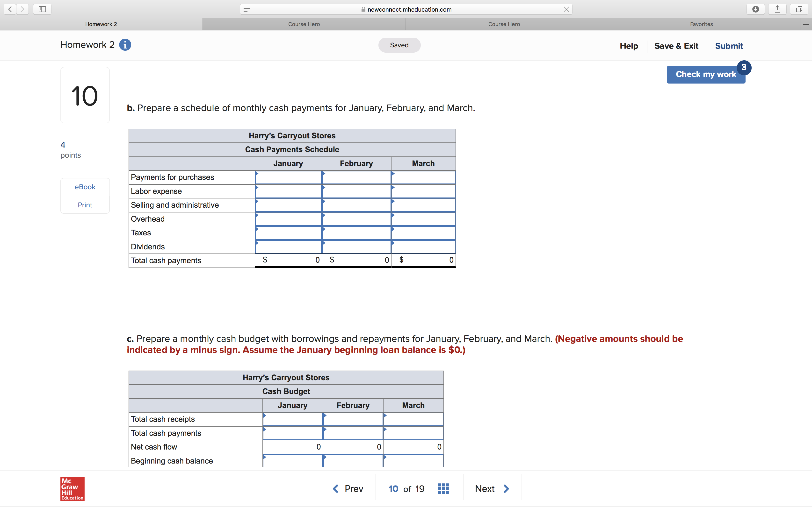This screenshot has height=507, width=812.
Task: Switch to the first Course Hero tab
Action: tap(304, 24)
